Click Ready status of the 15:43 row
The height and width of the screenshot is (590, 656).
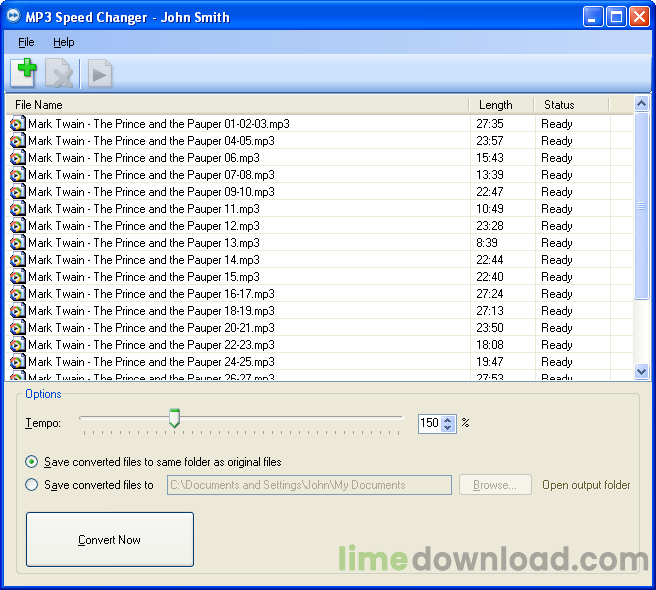click(557, 158)
